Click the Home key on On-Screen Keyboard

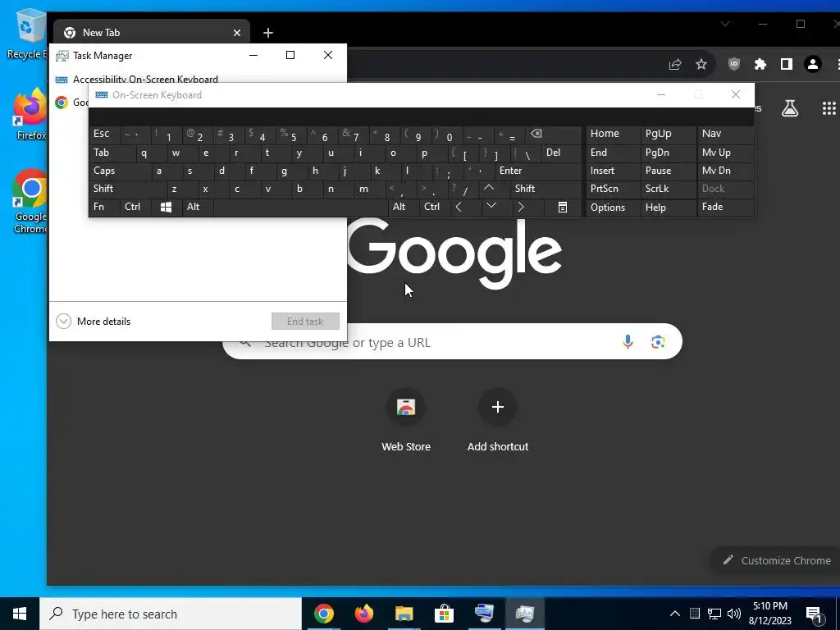coord(614,134)
